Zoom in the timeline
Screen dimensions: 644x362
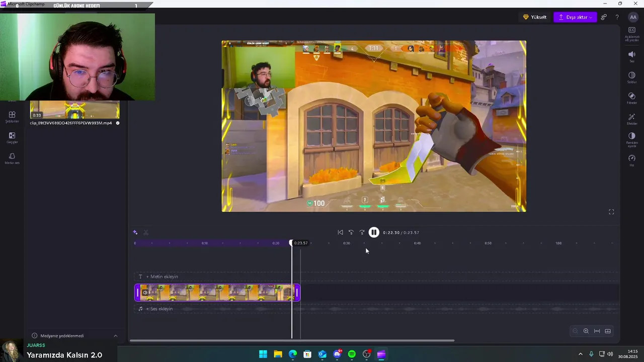tap(586, 331)
